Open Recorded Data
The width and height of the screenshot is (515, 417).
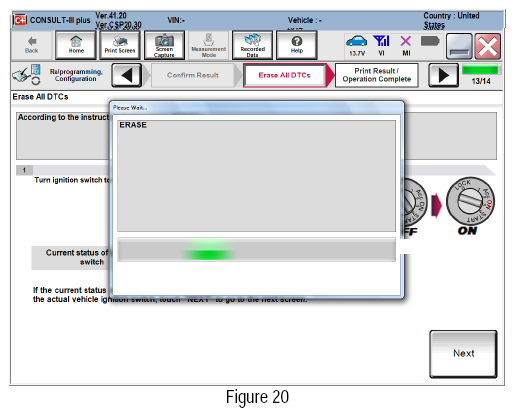[252, 45]
